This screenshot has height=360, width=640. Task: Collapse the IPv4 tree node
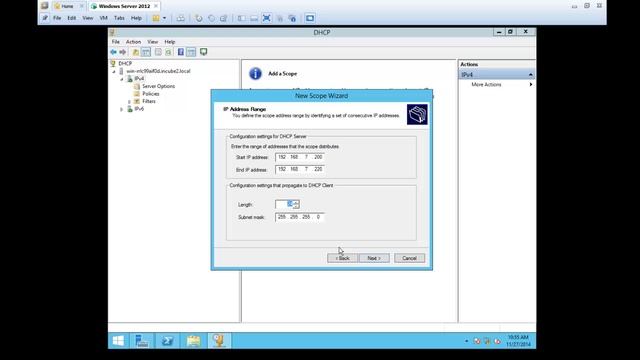tap(122, 79)
